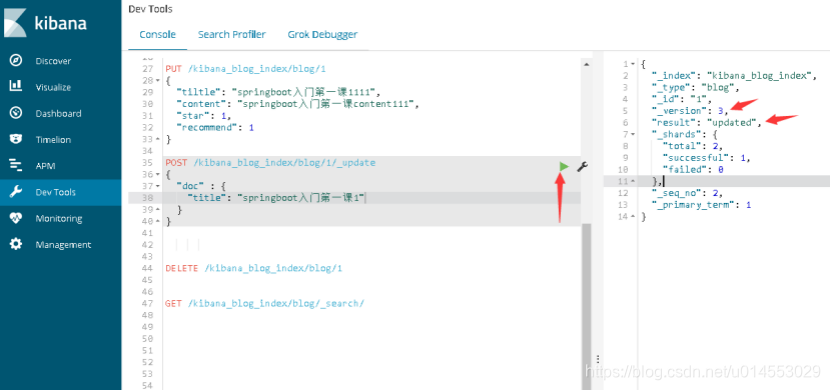This screenshot has height=390, width=830.
Task: Switch to Console tab
Action: pos(157,34)
